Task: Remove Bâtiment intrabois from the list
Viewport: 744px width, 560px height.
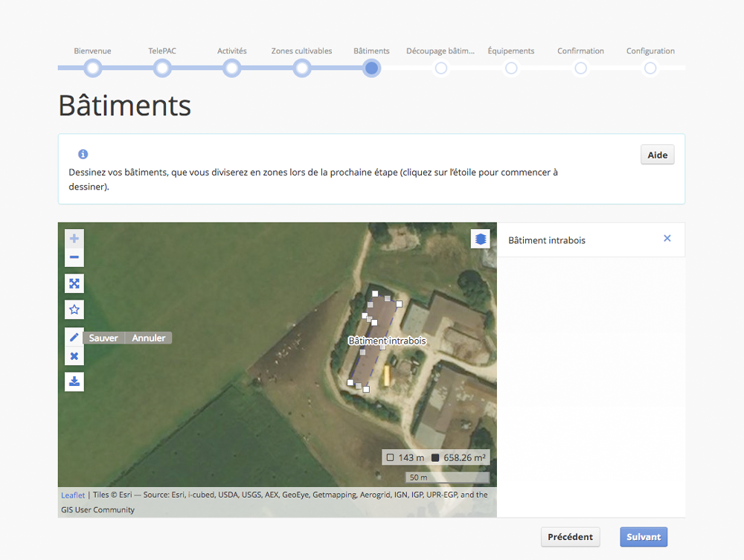Action: tap(667, 238)
